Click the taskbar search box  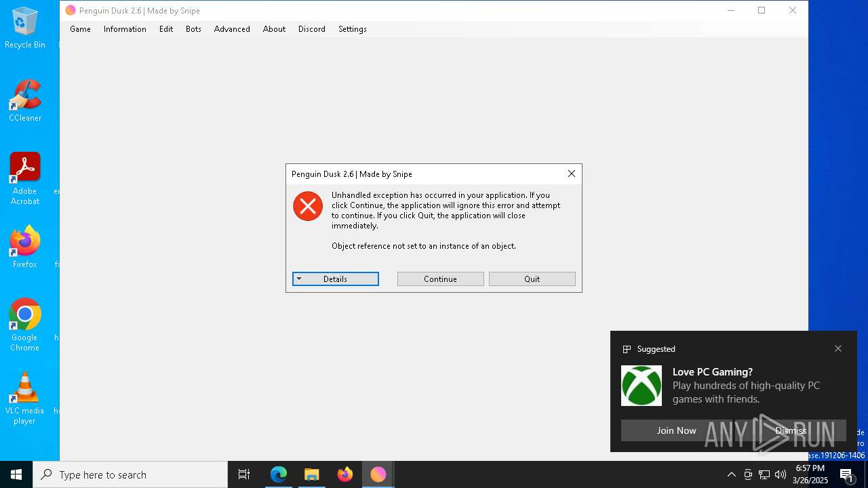point(130,474)
